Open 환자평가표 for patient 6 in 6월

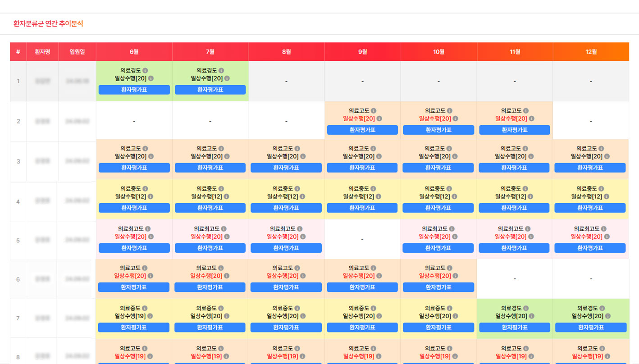(134, 287)
